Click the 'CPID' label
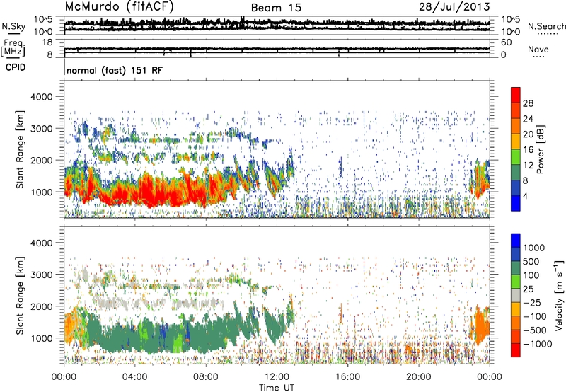Viewport: 566px width, 392px height. click(x=16, y=67)
